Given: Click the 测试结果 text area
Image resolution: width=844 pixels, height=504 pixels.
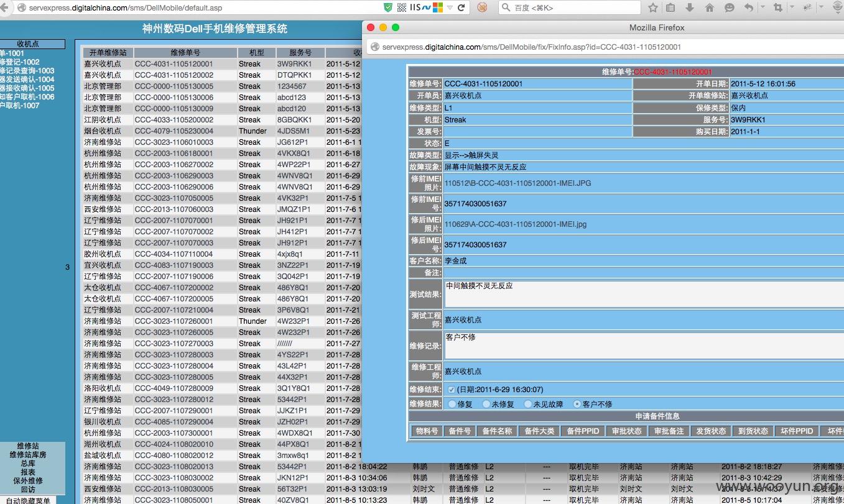Looking at the screenshot, I should click(x=644, y=294).
